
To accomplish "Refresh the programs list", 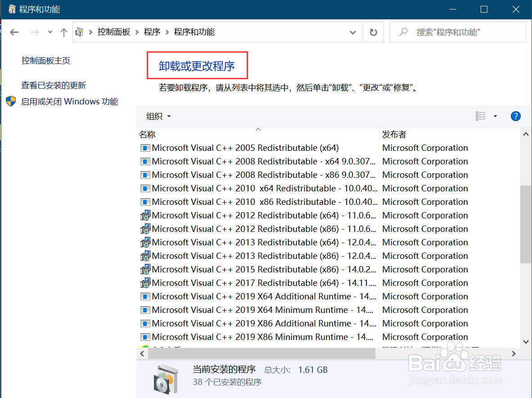I will pyautogui.click(x=373, y=32).
